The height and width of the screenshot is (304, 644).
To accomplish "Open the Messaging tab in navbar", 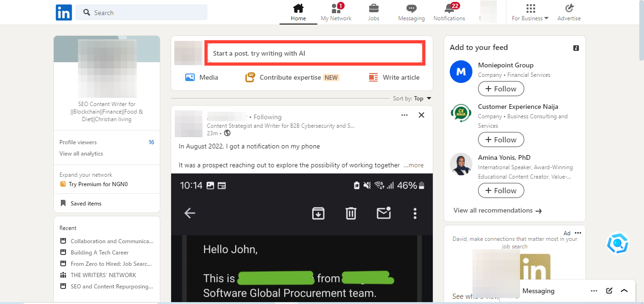I will (x=411, y=12).
